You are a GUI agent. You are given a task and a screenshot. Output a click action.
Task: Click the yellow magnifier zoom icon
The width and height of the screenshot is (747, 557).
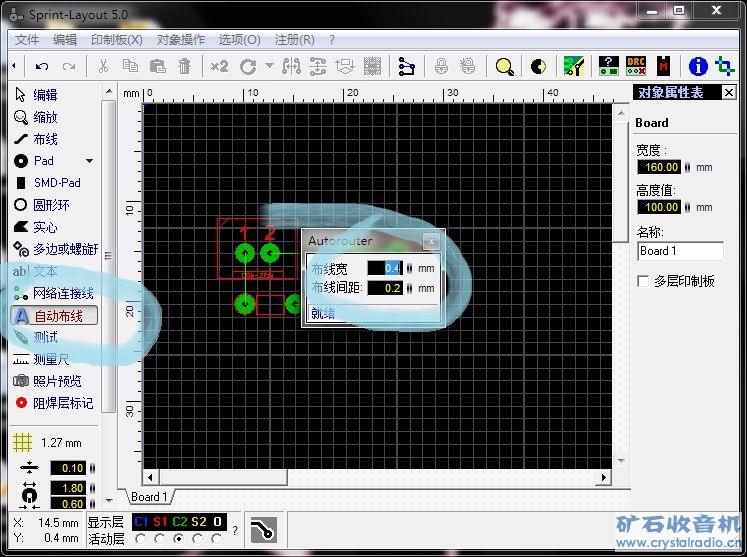(x=505, y=67)
